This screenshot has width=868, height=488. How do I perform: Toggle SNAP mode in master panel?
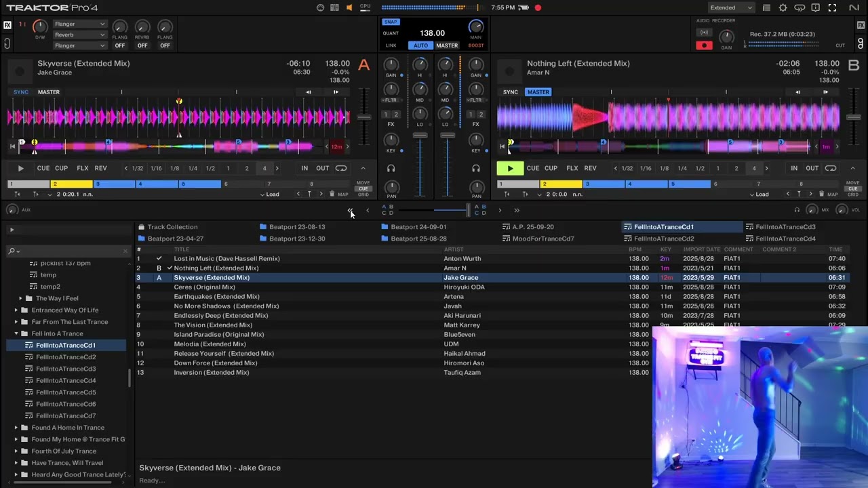pos(391,22)
